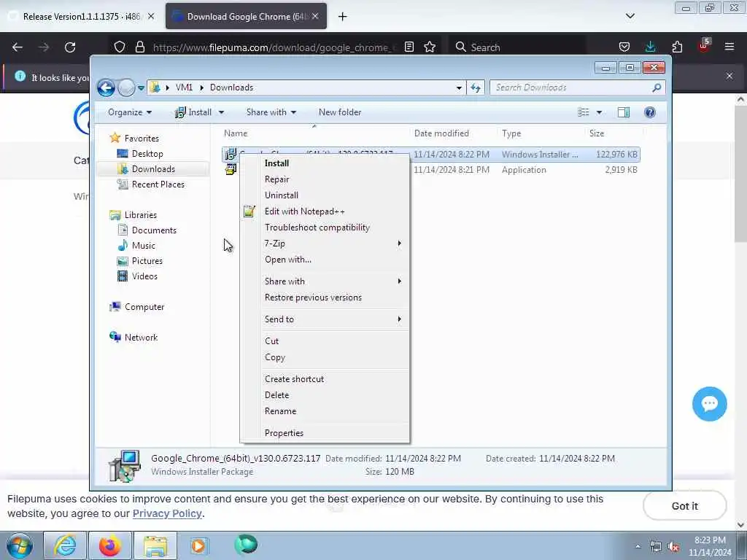Click the magnifier icon in Search Downloads

pos(657,87)
